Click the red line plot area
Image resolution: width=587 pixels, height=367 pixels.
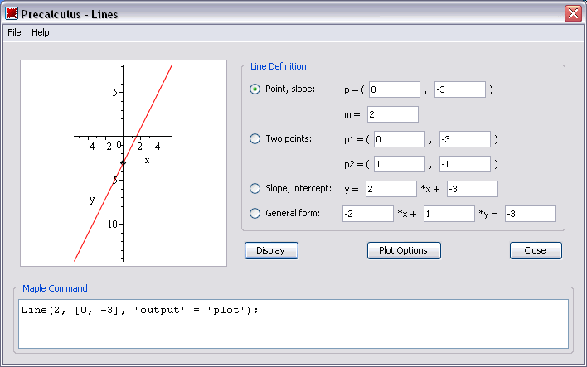point(124,163)
